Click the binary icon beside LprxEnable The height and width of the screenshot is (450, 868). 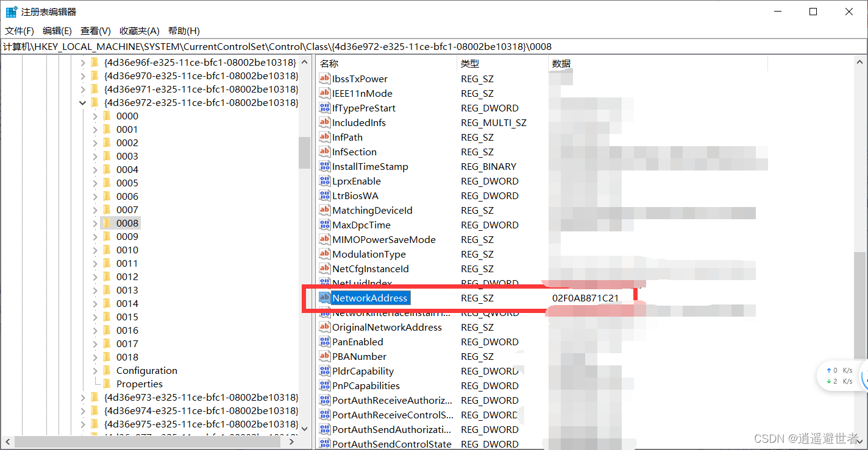coord(325,181)
